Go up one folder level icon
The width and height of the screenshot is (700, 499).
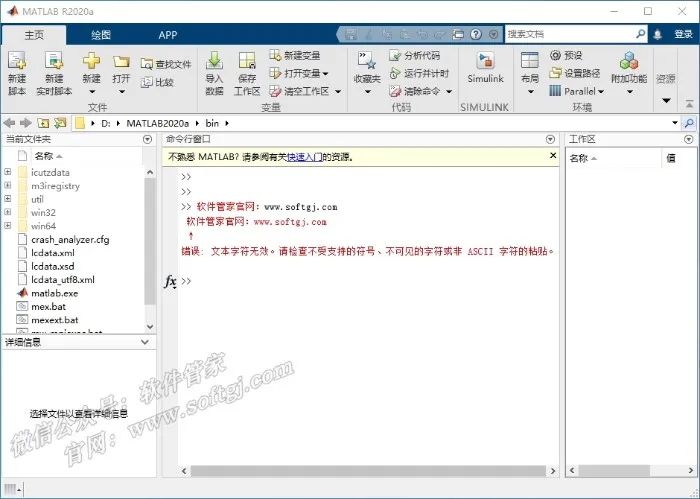(43, 123)
